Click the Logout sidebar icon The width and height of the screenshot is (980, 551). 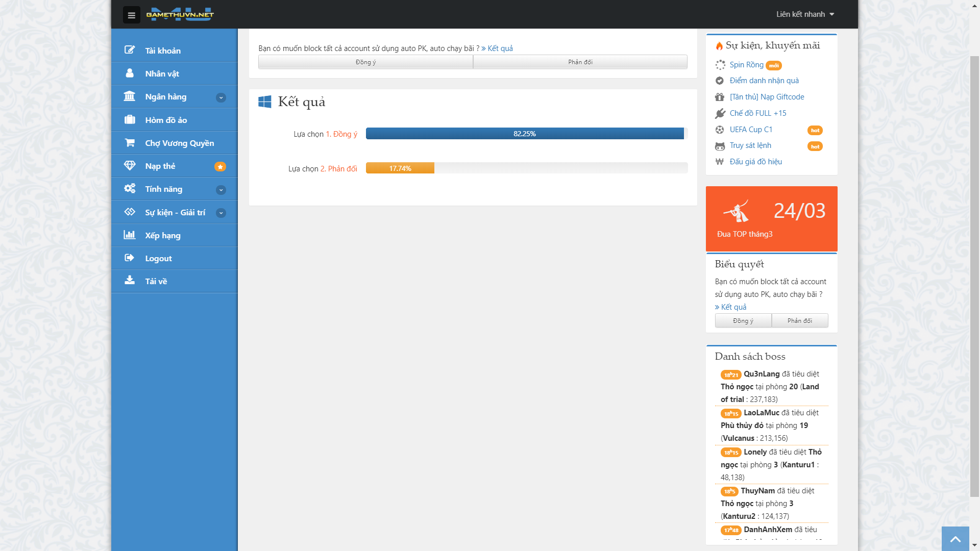[x=130, y=258]
